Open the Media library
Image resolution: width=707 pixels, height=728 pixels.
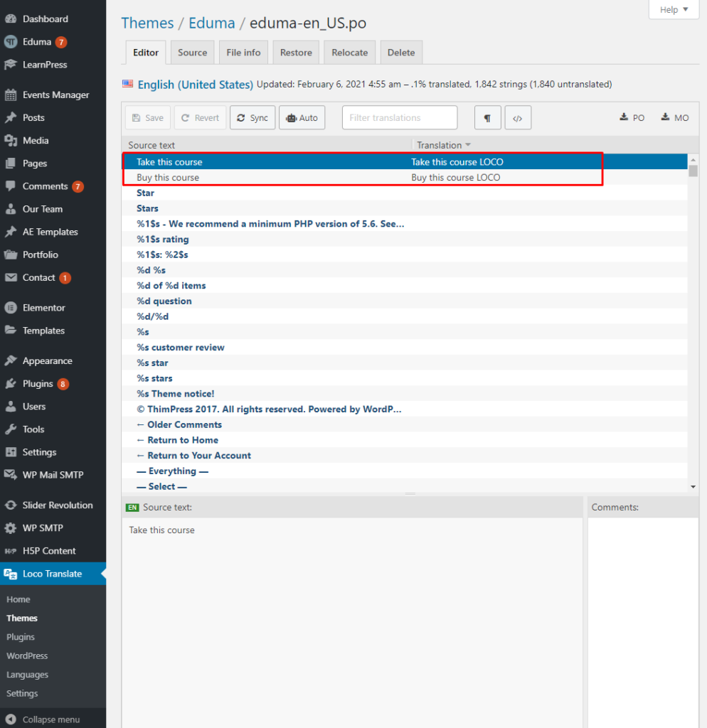coord(36,140)
